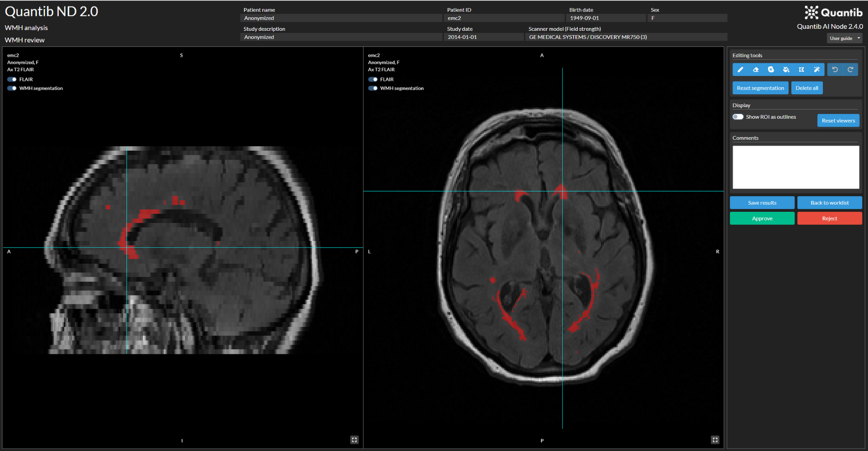
Task: Toggle FLAIR visibility in the sagittal viewer
Action: tap(12, 79)
